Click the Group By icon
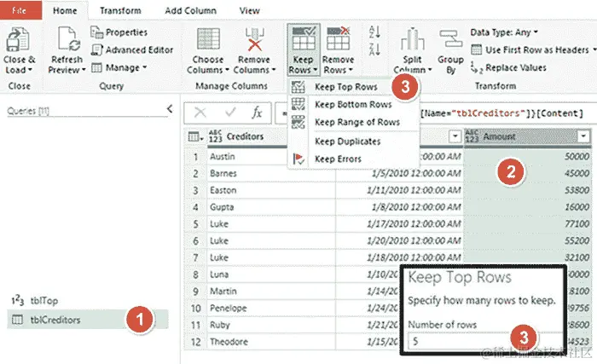 [451, 39]
